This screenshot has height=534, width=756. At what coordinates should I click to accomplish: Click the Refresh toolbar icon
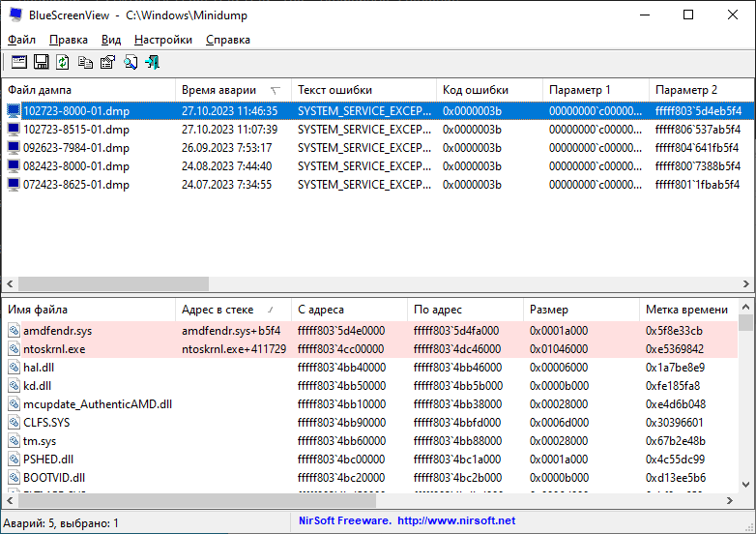(63, 62)
